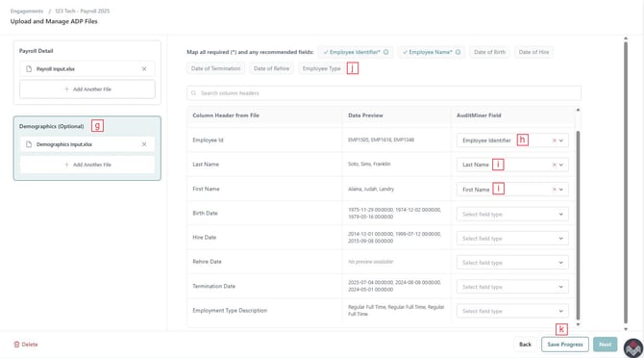
Task: Click the plus icon in Payroll Detail
Action: pyautogui.click(x=66, y=89)
